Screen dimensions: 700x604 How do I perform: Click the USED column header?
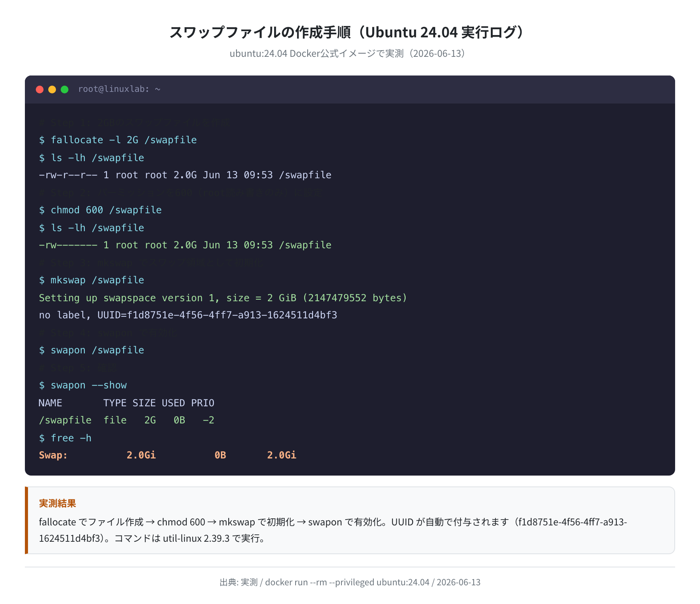pyautogui.click(x=173, y=403)
